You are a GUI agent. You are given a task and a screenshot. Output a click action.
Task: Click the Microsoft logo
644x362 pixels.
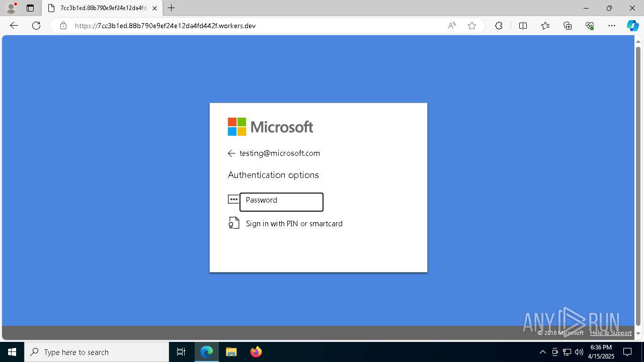pos(271,127)
